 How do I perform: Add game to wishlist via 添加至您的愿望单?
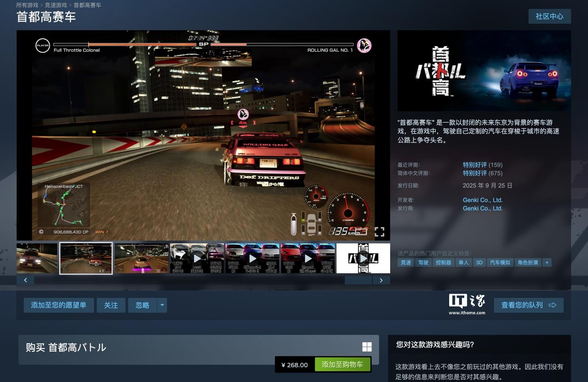click(x=58, y=305)
